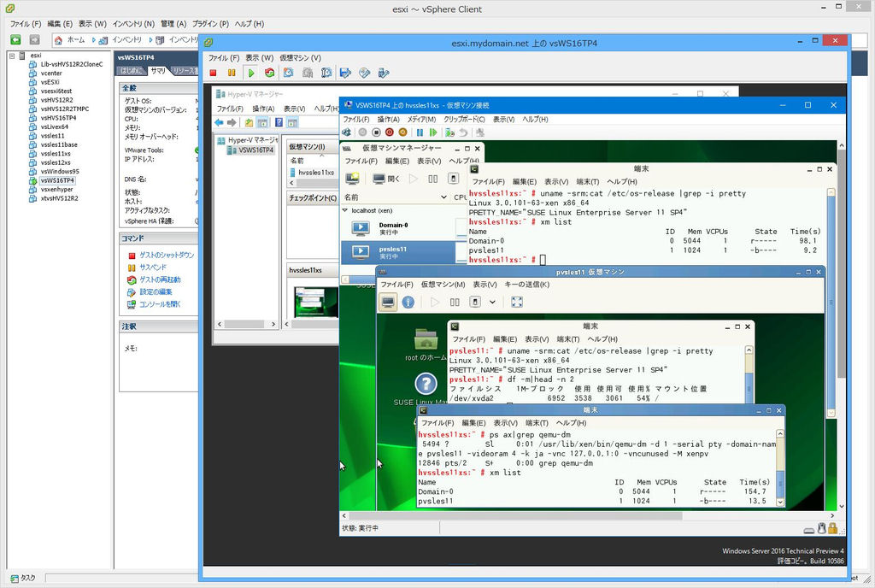
Task: Click the vertical scrollbar of the lower hvssles11xs terminal
Action: click(780, 467)
